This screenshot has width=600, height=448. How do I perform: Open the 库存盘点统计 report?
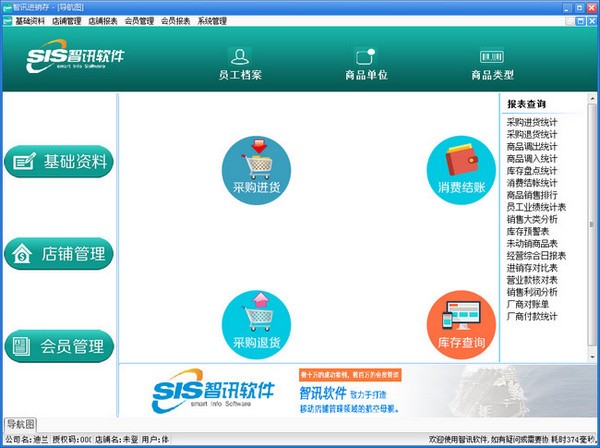click(x=532, y=171)
